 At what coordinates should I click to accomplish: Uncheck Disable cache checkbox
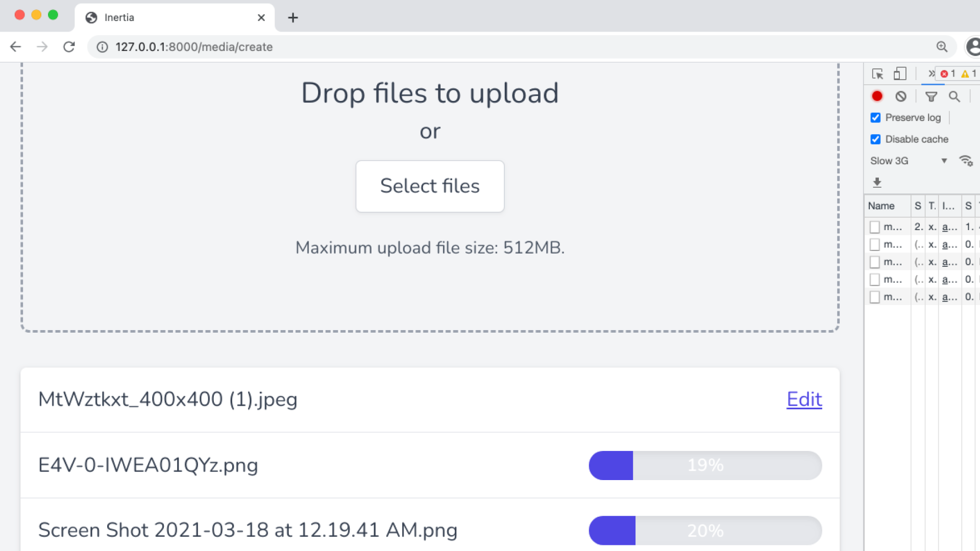[876, 139]
